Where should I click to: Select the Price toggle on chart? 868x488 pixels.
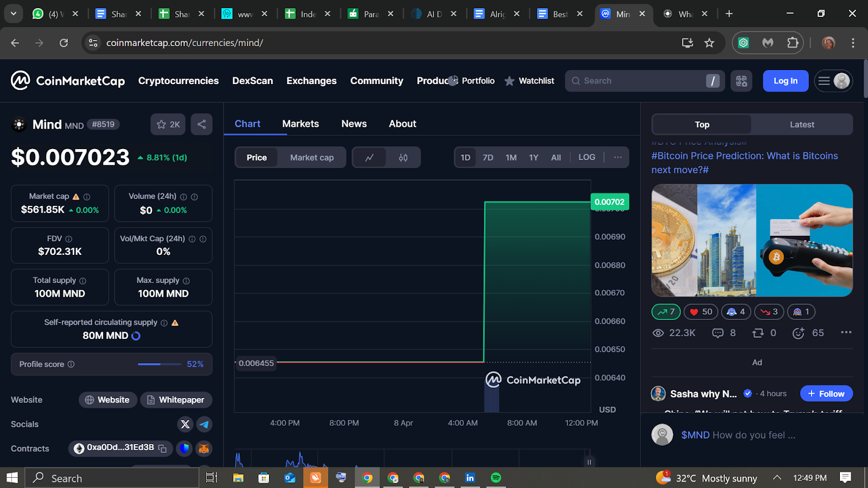pyautogui.click(x=257, y=157)
